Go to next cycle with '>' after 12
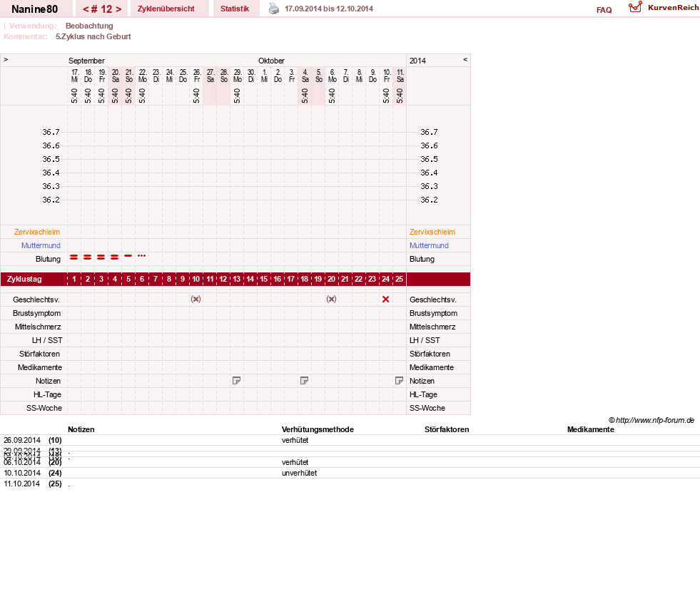The image size is (700, 614). click(118, 9)
